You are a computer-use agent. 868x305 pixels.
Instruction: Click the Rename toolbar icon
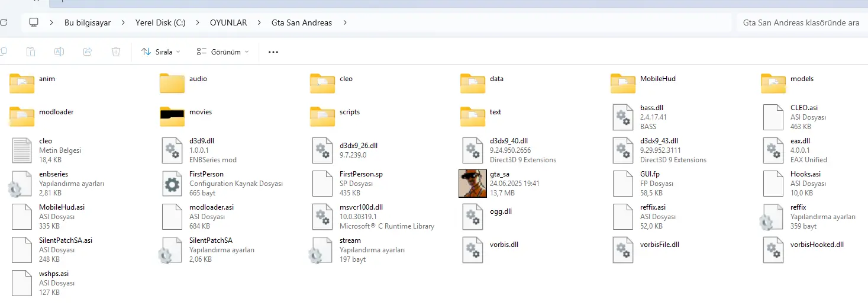click(59, 52)
